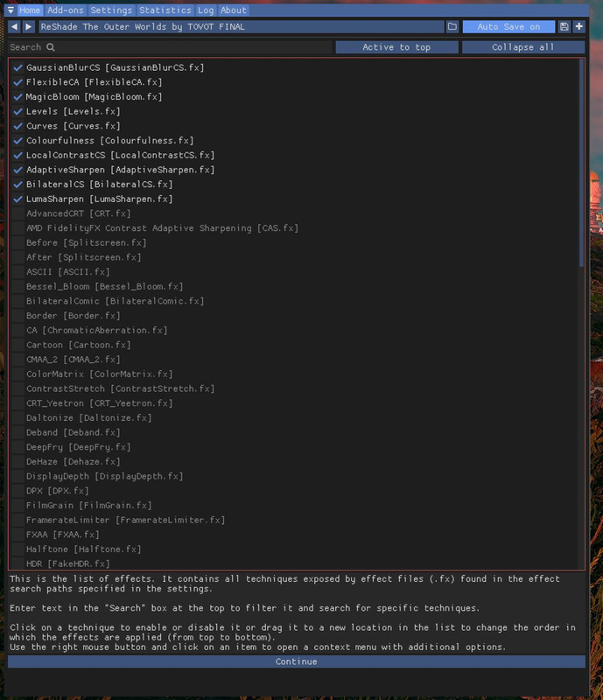Viewport: 603px width, 700px height.
Task: Select the FXAA [FXAA.fx] row
Action: [x=62, y=535]
